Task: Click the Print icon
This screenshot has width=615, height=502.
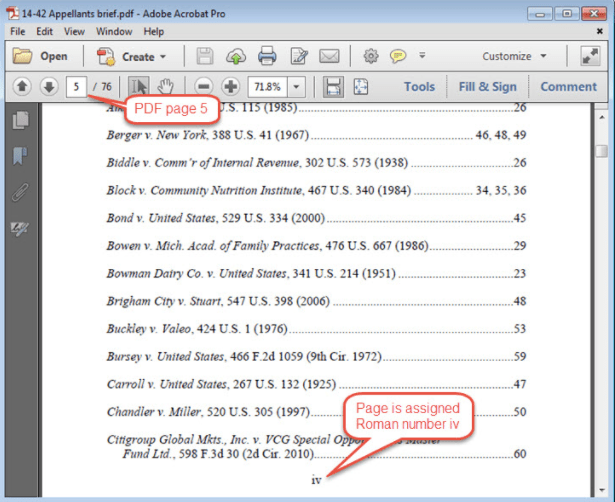Action: click(267, 56)
